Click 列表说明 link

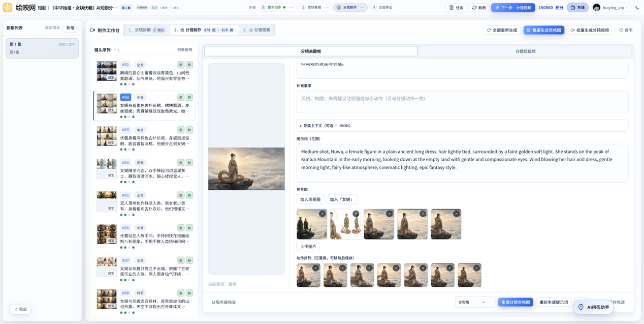pos(184,50)
